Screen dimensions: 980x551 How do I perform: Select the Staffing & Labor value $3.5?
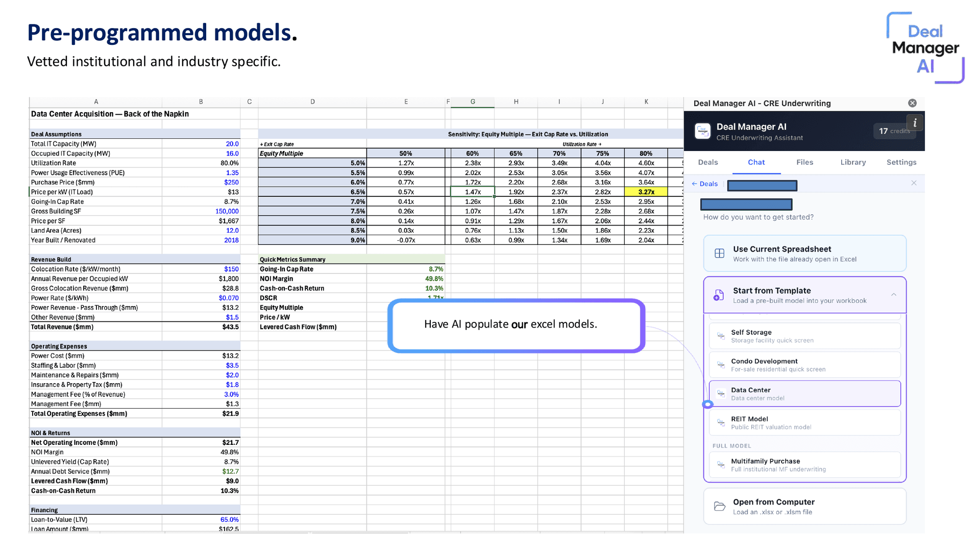tap(201, 365)
